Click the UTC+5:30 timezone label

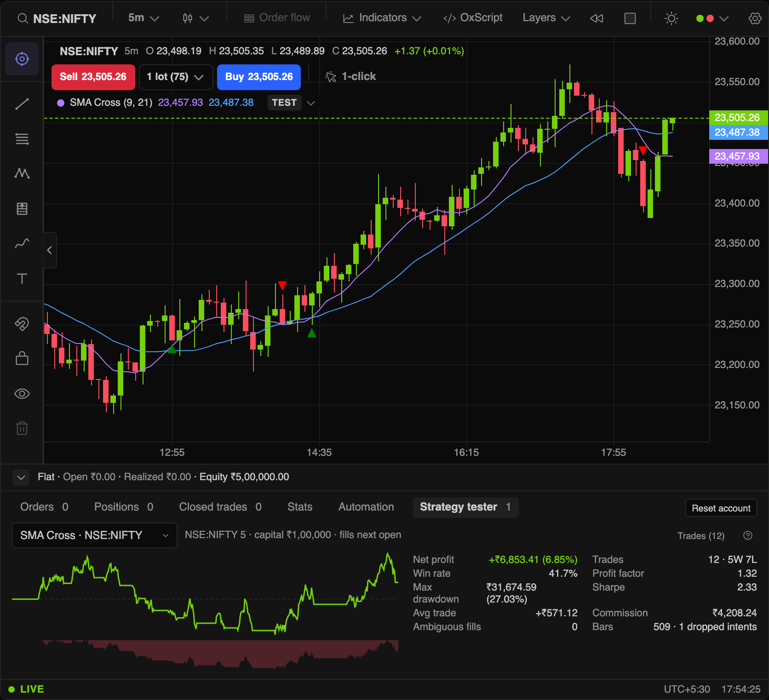687,689
